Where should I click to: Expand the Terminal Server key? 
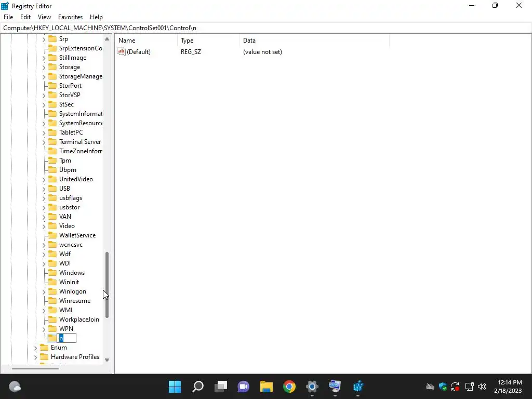pyautogui.click(x=44, y=142)
